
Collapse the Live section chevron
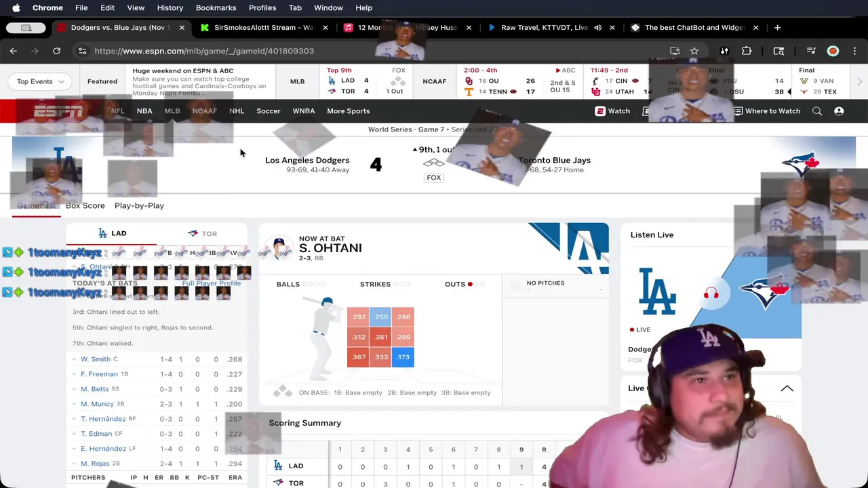[x=787, y=388]
